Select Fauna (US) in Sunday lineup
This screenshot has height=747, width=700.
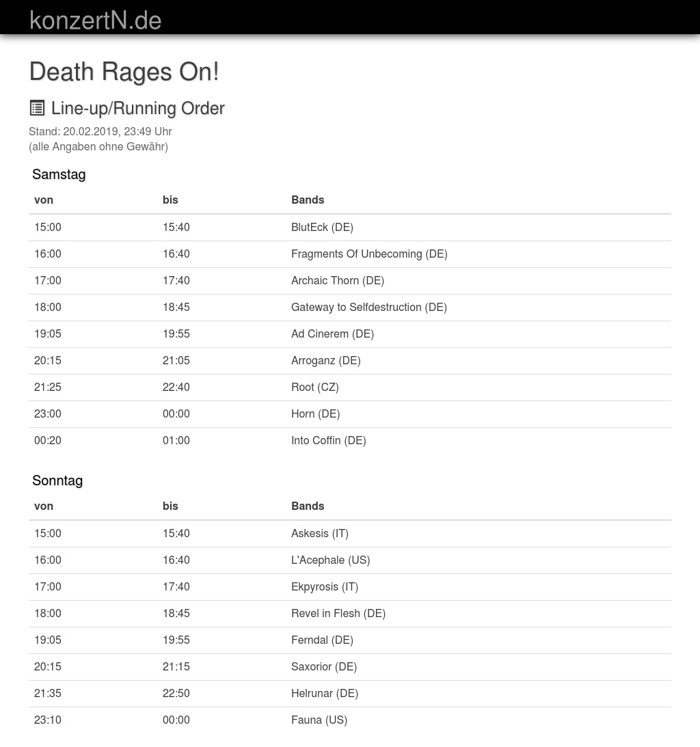pyautogui.click(x=319, y=720)
